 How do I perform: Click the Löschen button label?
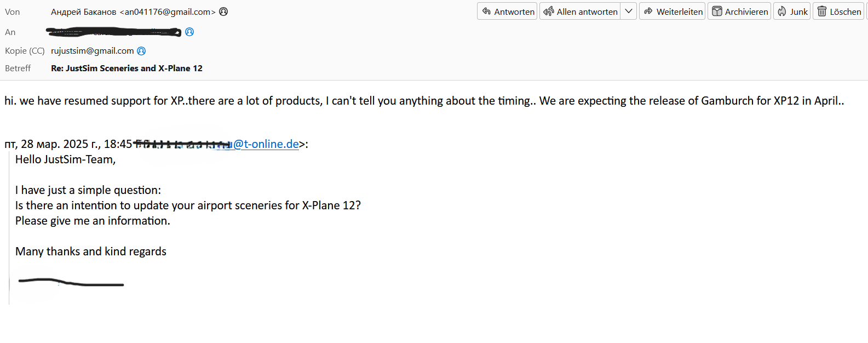pyautogui.click(x=846, y=12)
